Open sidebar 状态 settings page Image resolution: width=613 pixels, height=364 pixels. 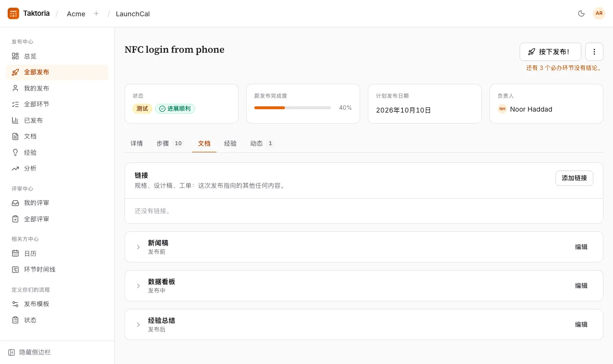(57, 320)
